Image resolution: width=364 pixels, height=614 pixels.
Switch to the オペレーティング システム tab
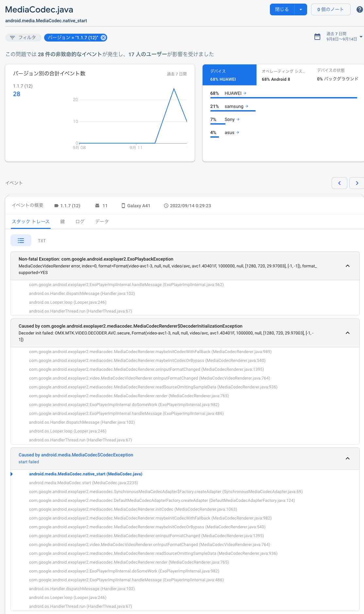tap(283, 75)
